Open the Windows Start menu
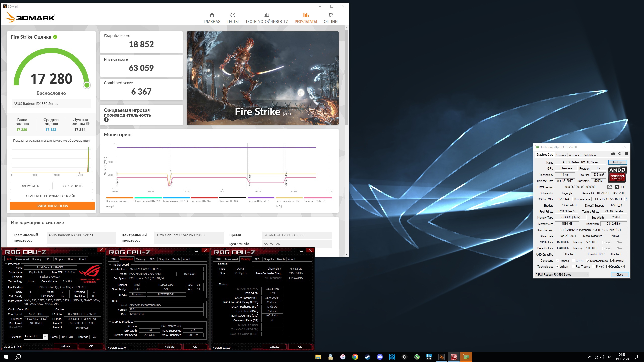 tap(6, 357)
